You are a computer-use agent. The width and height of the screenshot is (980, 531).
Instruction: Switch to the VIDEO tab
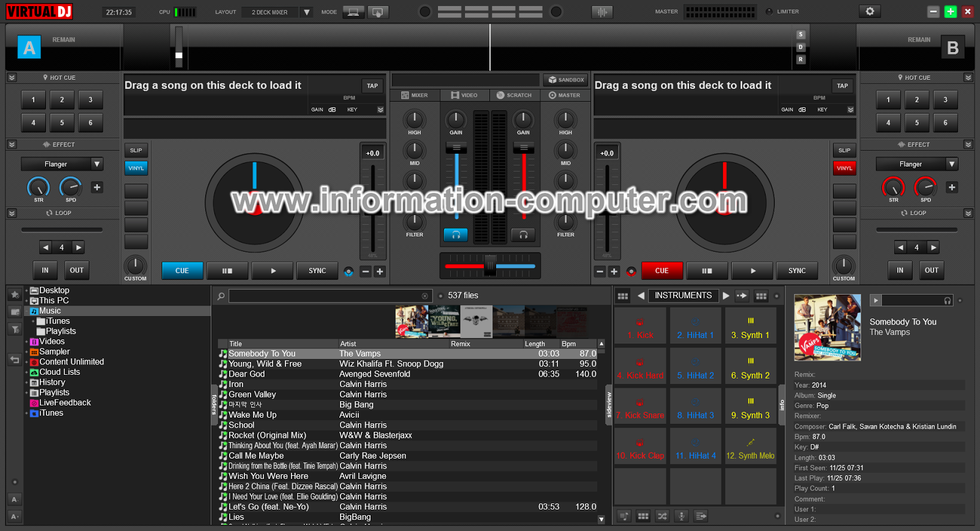(x=464, y=95)
